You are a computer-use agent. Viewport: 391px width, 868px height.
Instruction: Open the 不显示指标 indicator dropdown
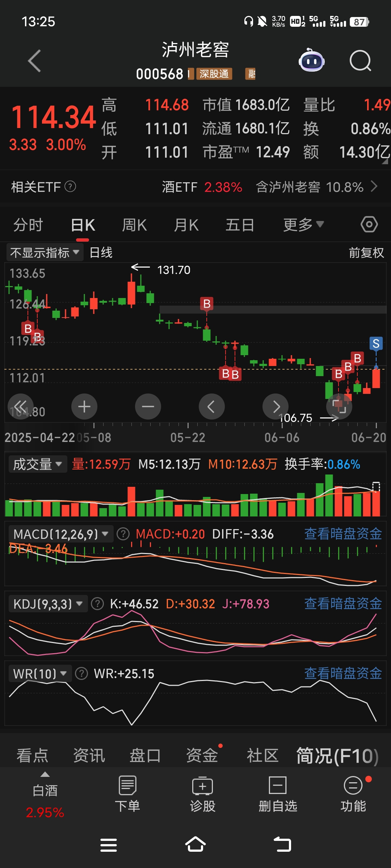45,252
